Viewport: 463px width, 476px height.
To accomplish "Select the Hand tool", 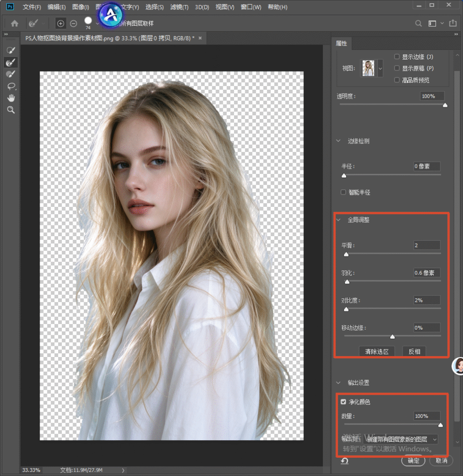I will 11,98.
